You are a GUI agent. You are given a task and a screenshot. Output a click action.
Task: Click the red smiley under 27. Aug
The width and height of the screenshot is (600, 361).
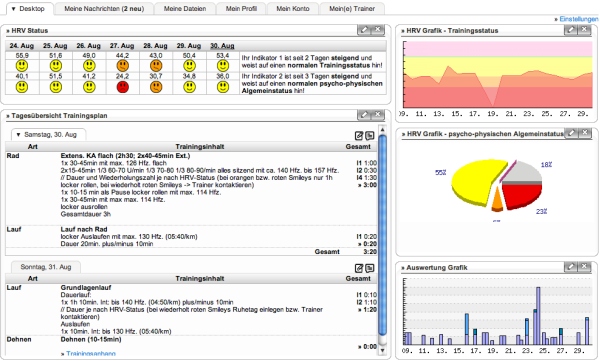click(x=122, y=87)
